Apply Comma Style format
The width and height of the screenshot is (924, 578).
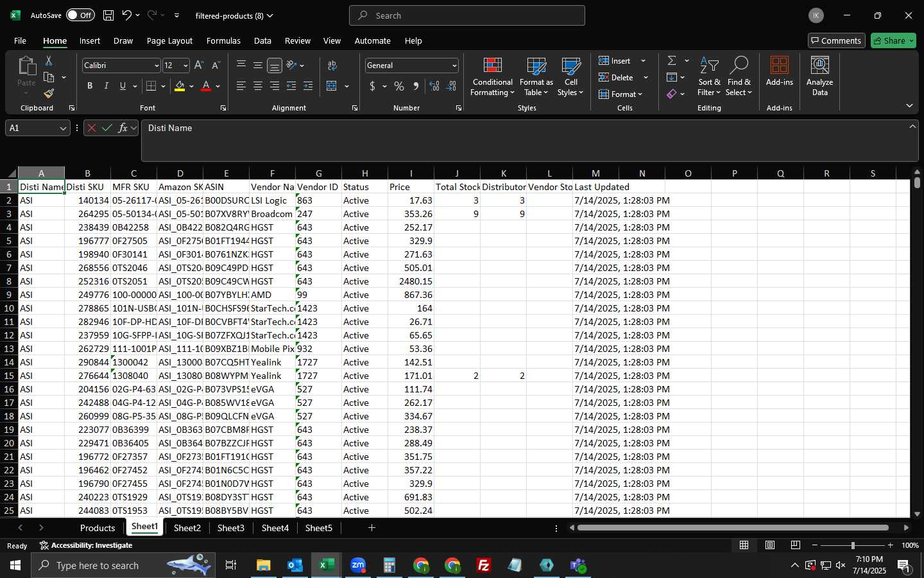(416, 86)
